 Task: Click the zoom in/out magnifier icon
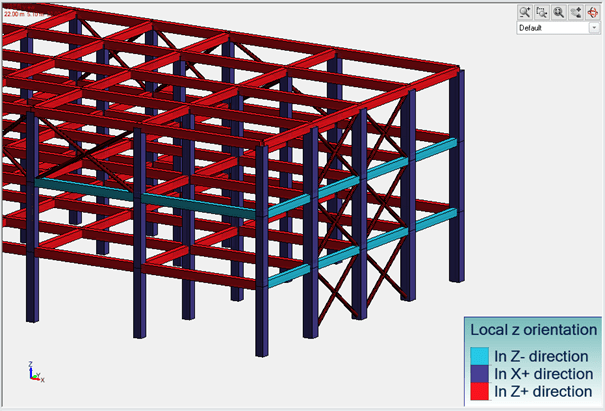(525, 12)
